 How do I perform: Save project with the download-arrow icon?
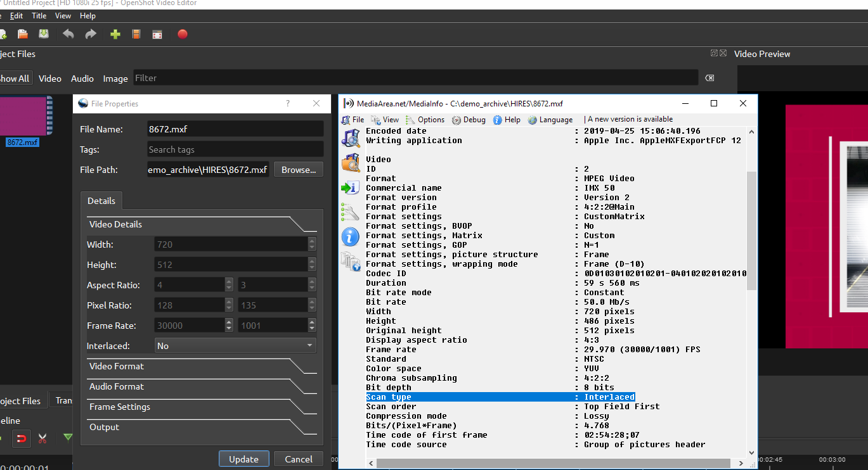[x=44, y=34]
